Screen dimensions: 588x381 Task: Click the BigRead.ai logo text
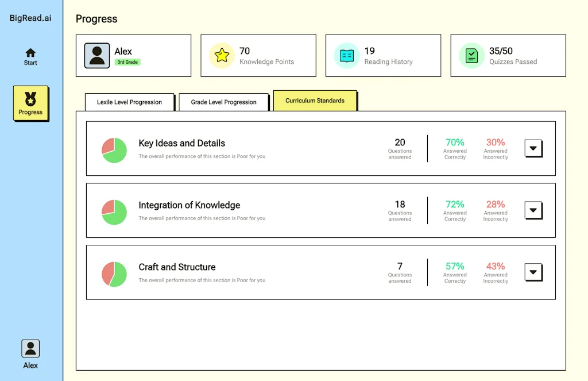coord(30,18)
